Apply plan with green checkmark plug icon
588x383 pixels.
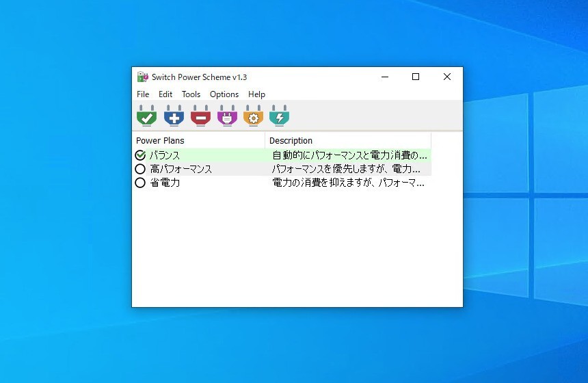pos(146,116)
